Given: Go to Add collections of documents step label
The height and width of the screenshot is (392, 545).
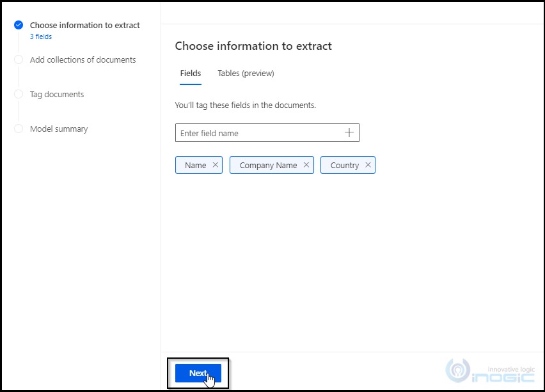Looking at the screenshot, I should (x=83, y=60).
